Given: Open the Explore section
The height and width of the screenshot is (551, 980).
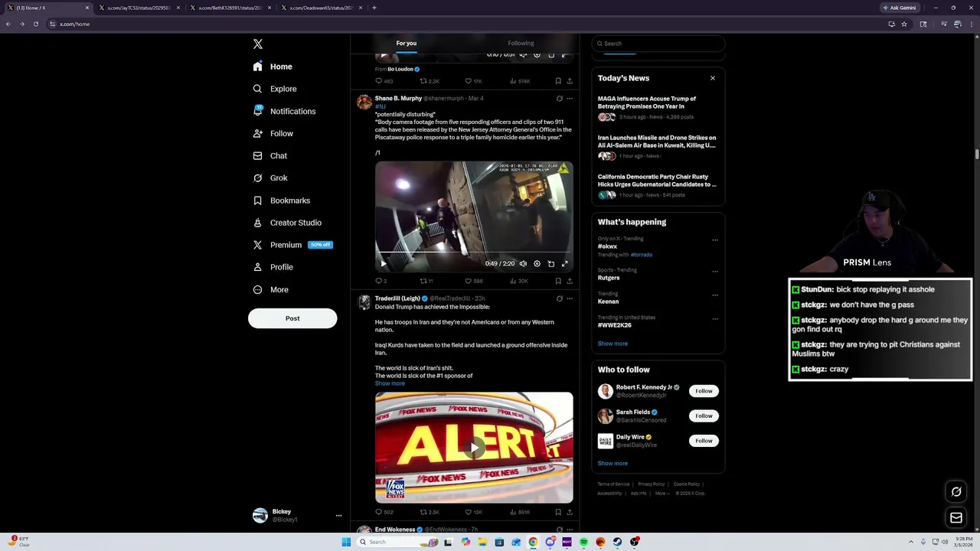Looking at the screenshot, I should click(275, 89).
